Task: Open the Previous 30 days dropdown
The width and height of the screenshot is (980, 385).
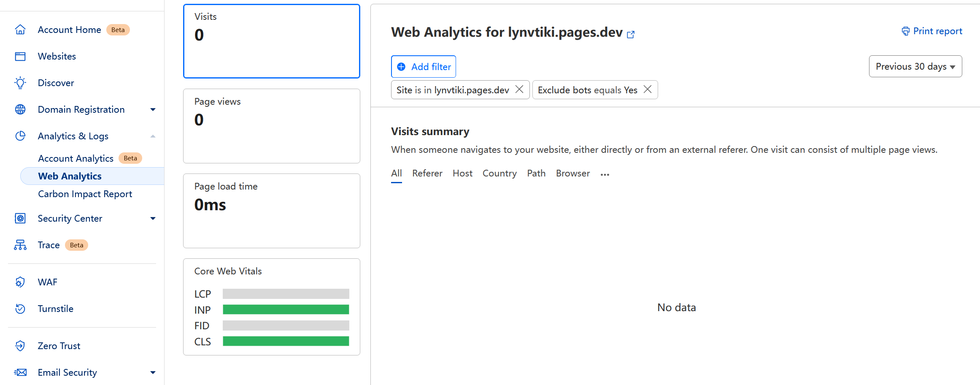Action: point(915,66)
